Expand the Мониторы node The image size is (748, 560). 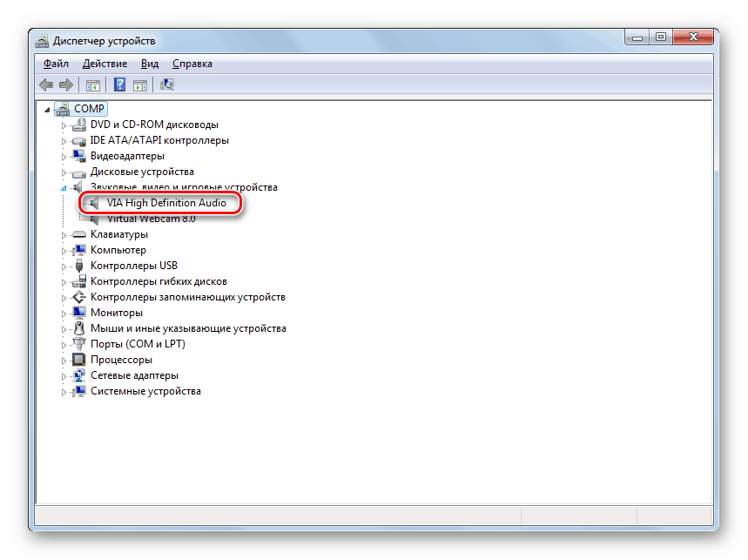point(64,314)
